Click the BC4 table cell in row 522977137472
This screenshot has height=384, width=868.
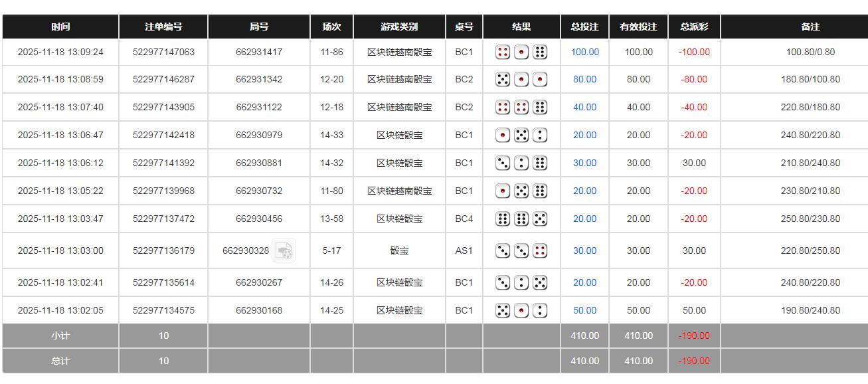click(463, 219)
